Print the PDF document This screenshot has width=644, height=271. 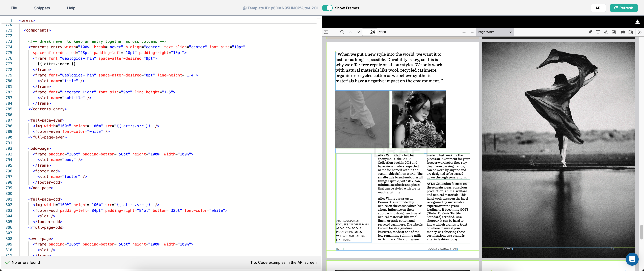(623, 32)
